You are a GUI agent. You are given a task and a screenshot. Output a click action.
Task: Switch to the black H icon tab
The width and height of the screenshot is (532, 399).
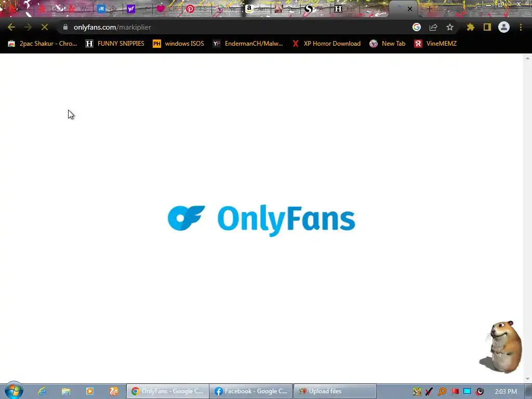pyautogui.click(x=344, y=9)
